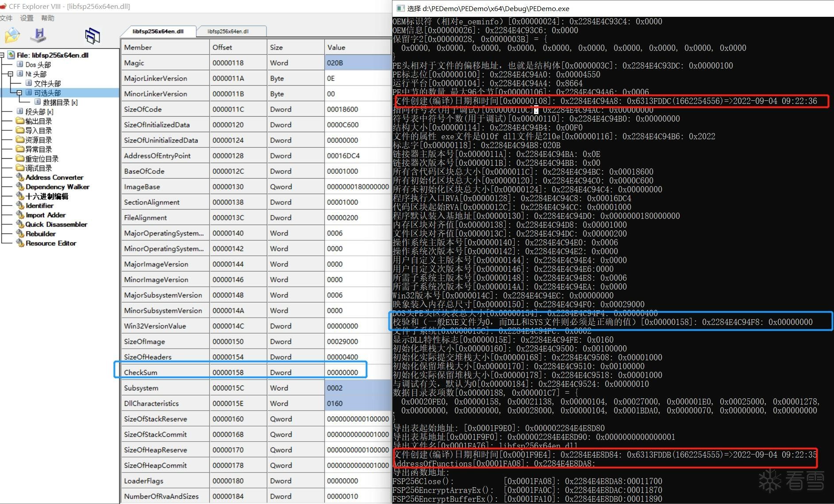The height and width of the screenshot is (504, 834).
Task: Click the console line FSP256Close()
Action: pos(527,481)
